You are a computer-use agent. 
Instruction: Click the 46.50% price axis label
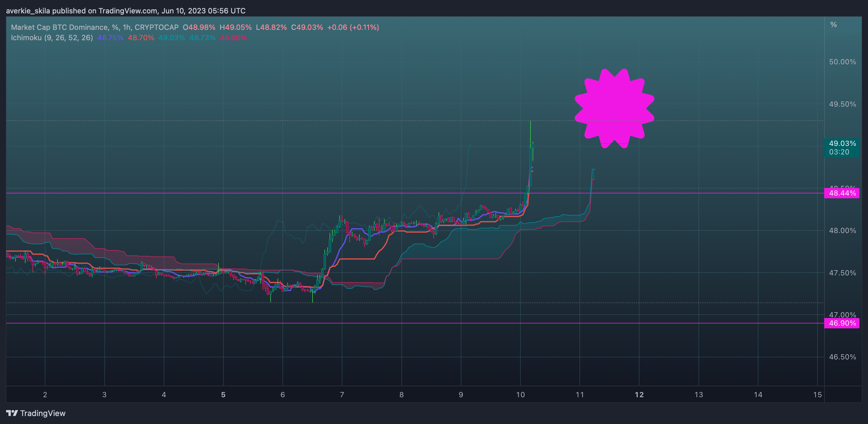point(842,357)
